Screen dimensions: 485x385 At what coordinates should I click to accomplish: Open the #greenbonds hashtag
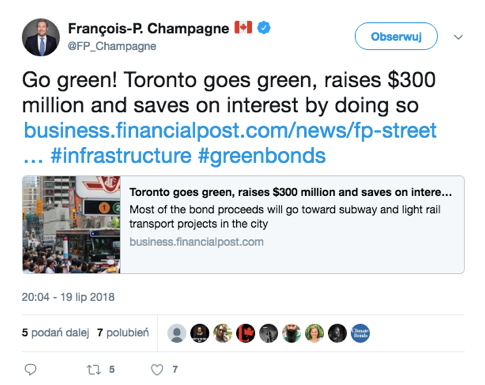click(262, 156)
